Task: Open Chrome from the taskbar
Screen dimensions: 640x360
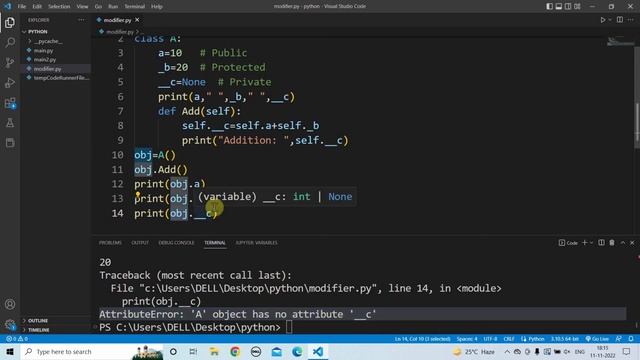Action: click(235, 351)
